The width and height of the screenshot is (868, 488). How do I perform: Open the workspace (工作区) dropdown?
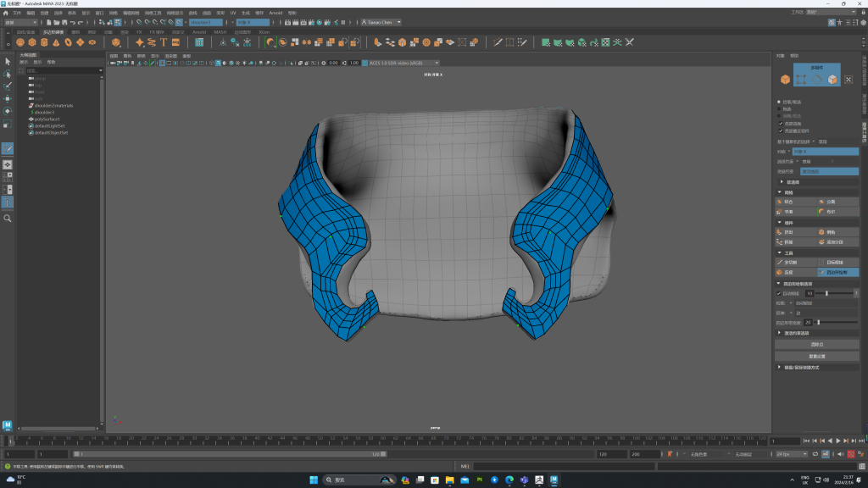click(x=832, y=12)
